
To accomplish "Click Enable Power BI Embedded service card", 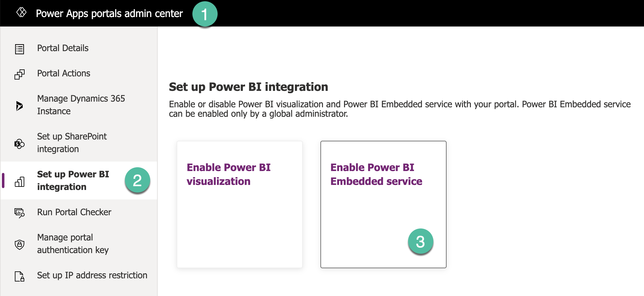I will (383, 204).
